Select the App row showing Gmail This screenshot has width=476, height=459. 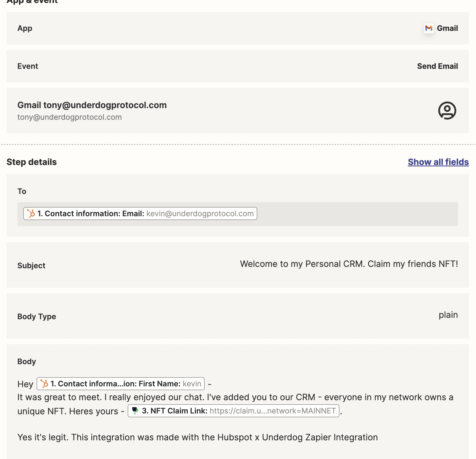coord(238,28)
